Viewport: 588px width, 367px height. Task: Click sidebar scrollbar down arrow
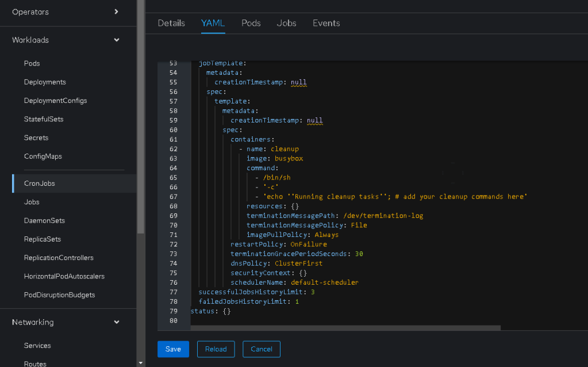141,363
